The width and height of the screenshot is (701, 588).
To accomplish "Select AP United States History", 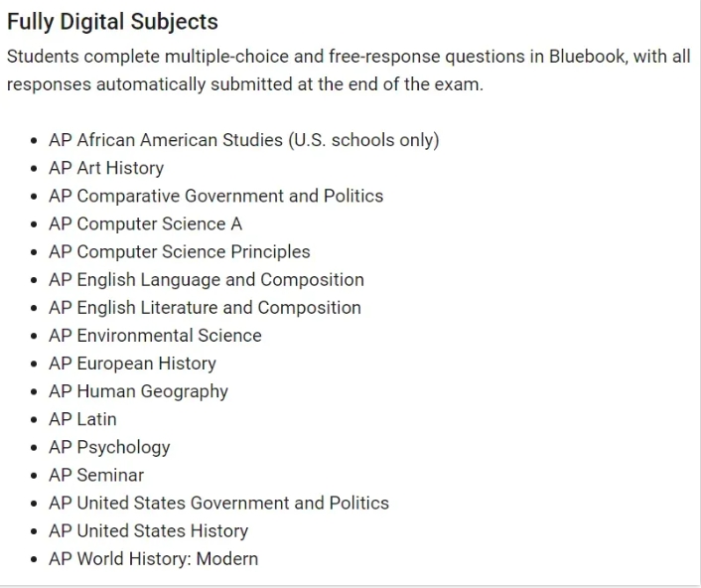I will 148,530.
